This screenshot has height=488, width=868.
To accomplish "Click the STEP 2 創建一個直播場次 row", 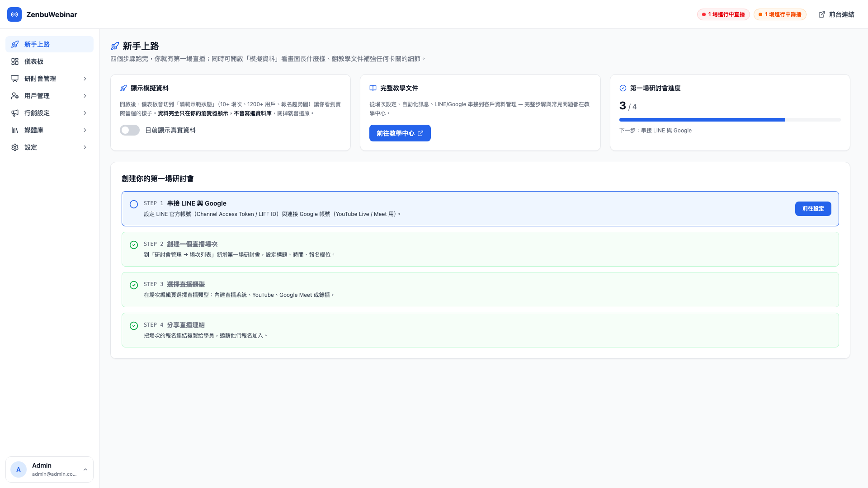I will coord(480,249).
